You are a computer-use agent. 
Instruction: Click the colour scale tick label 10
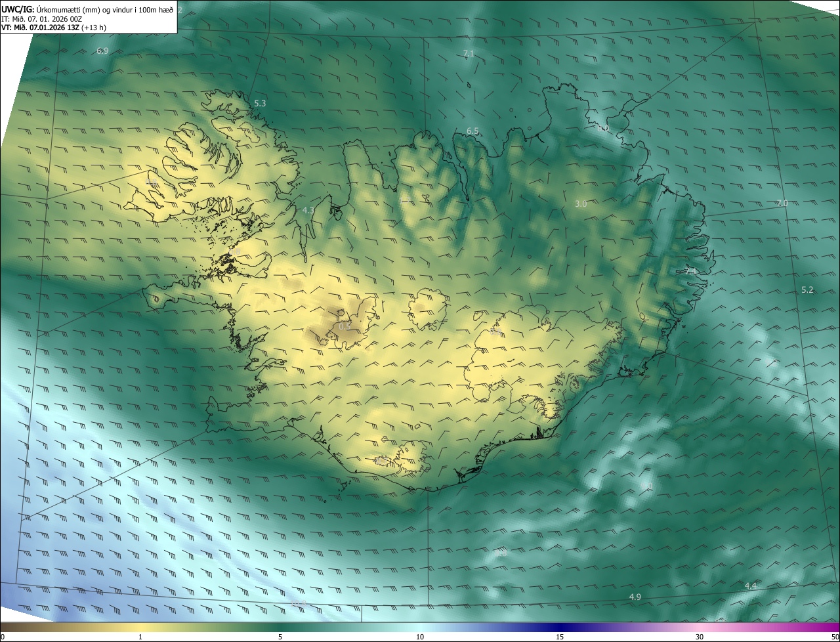420,637
